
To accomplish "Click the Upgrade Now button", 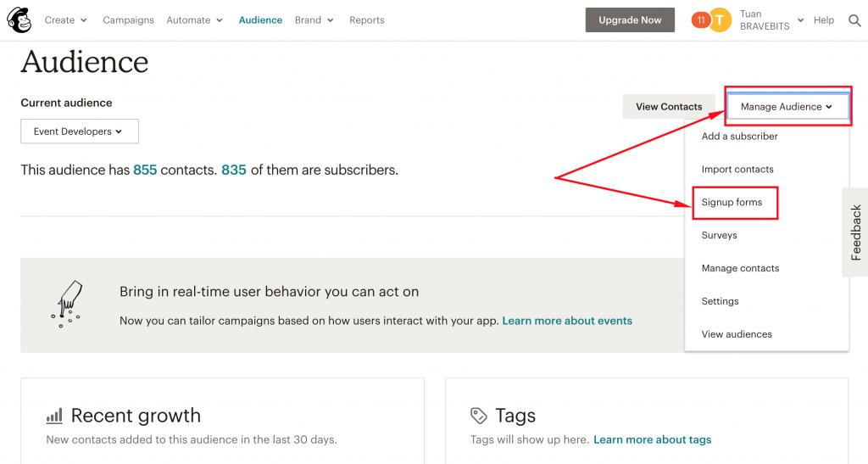I will click(630, 20).
